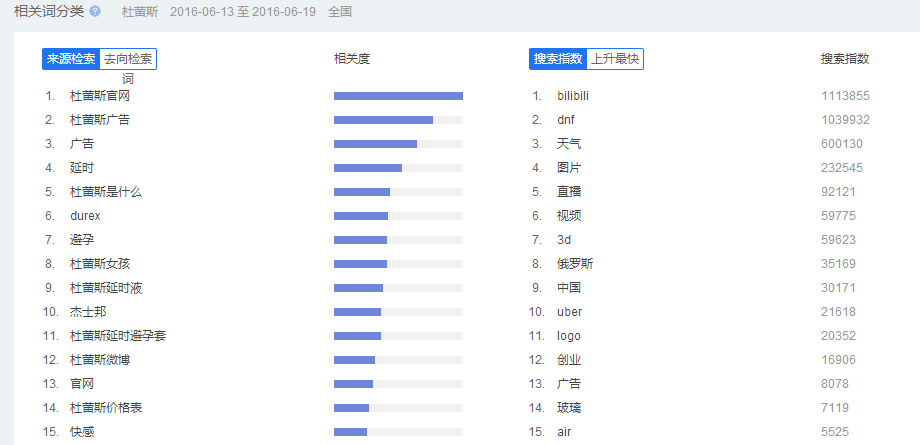The image size is (920, 445).
Task: Click the 相关词分类 section heading
Action: [49, 11]
